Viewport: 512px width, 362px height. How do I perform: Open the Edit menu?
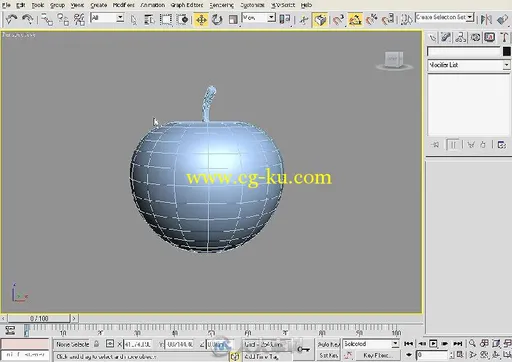pyautogui.click(x=21, y=5)
